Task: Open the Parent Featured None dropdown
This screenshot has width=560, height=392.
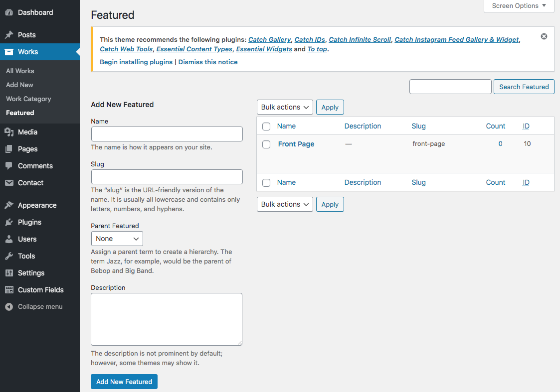Action: (x=117, y=239)
